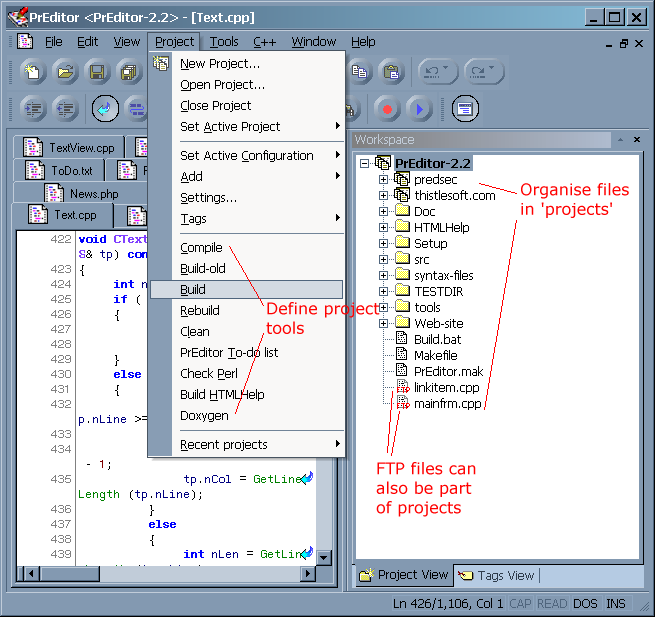
Task: Choose Build from the Project menu
Action: click(246, 289)
